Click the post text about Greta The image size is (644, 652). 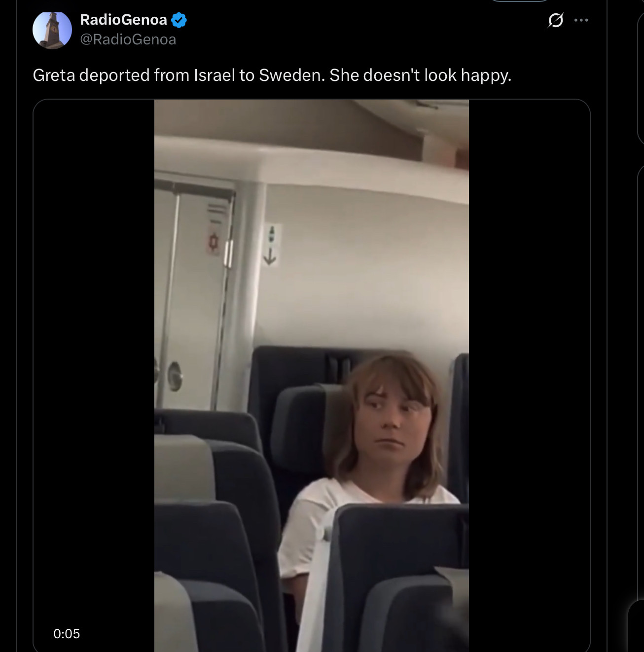pos(272,75)
